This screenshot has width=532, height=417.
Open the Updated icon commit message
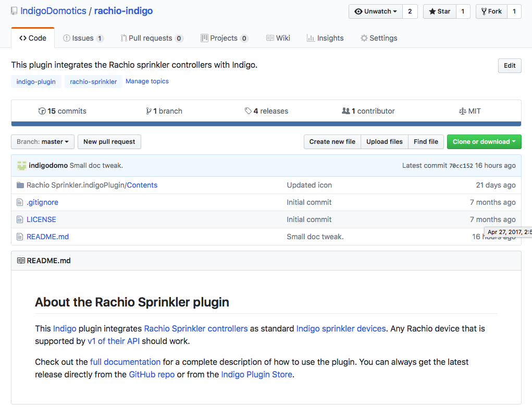pos(310,185)
